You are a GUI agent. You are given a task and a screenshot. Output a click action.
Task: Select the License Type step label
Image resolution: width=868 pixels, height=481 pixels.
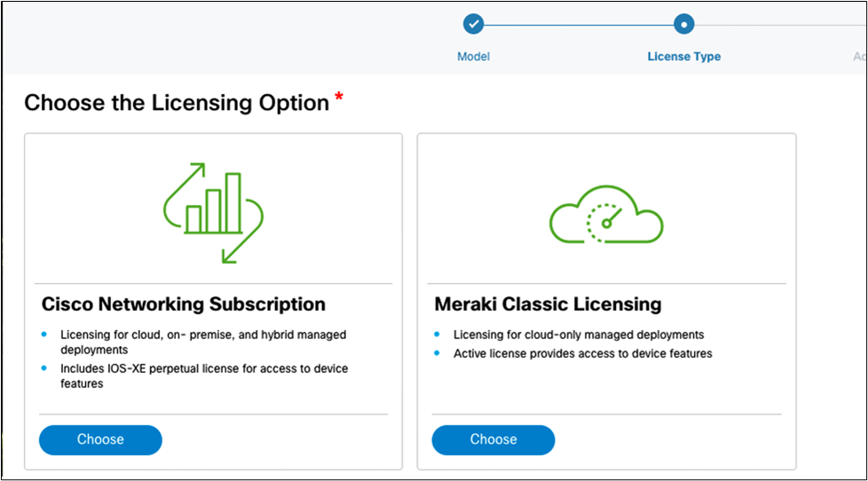[x=684, y=57]
